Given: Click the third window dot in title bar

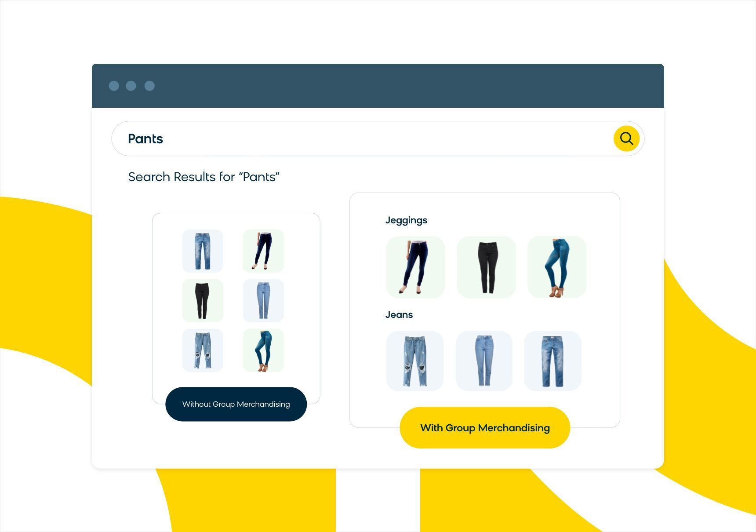Looking at the screenshot, I should click(149, 86).
